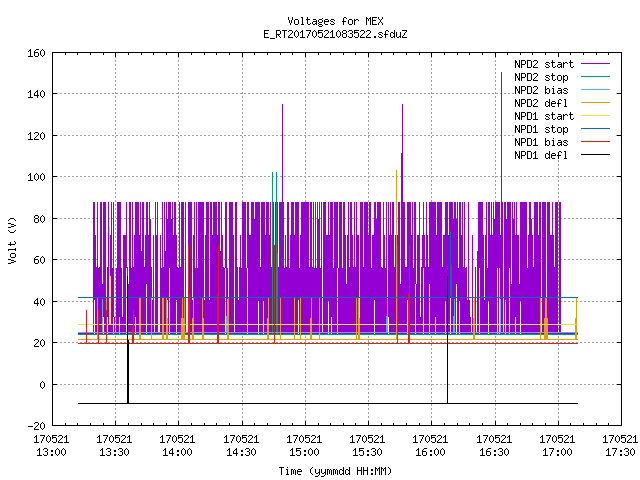Click the Volt (V) y-axis label
This screenshot has width=640, height=480.
pos(12,241)
